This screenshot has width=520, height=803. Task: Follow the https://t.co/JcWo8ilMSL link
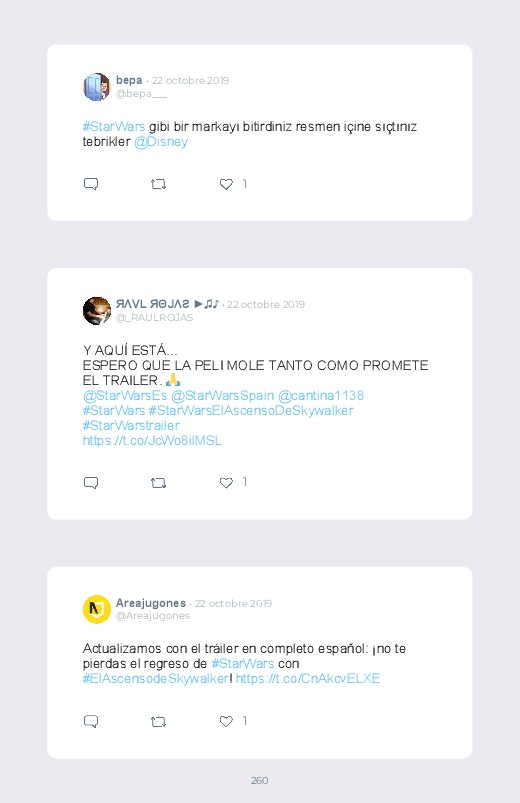tap(152, 440)
